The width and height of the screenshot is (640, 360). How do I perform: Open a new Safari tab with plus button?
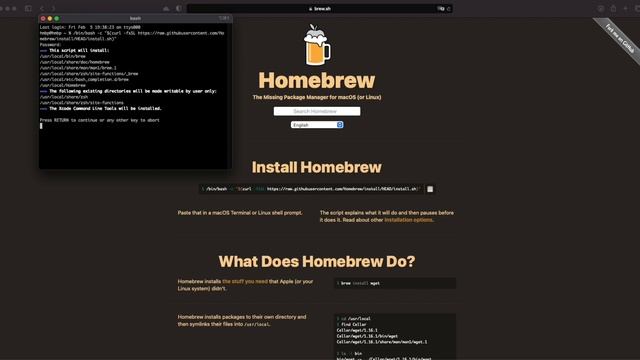tap(625, 8)
